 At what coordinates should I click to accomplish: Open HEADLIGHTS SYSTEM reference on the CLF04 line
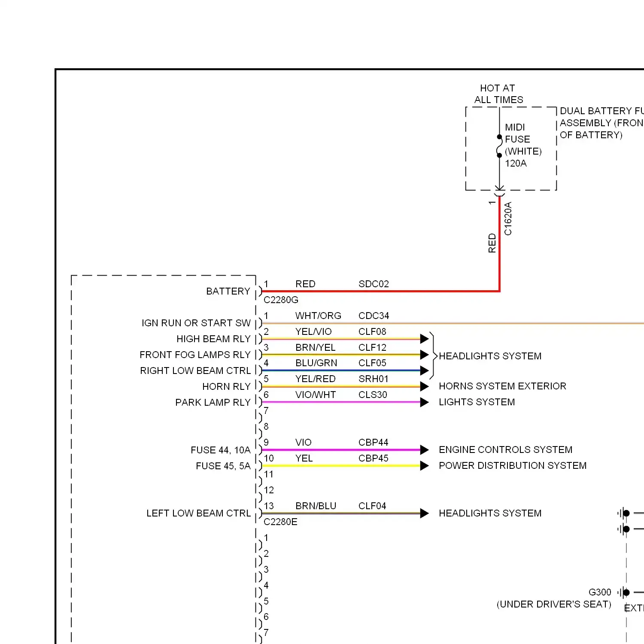click(490, 513)
